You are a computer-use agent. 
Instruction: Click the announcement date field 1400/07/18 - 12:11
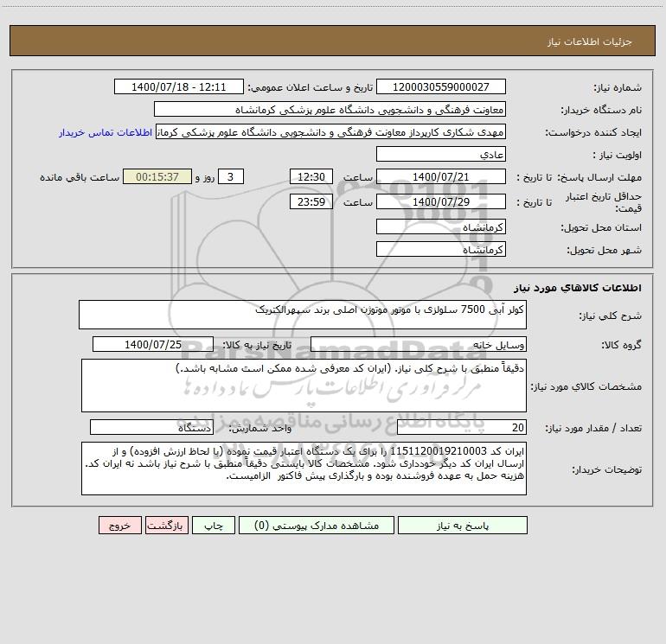pyautogui.click(x=179, y=86)
